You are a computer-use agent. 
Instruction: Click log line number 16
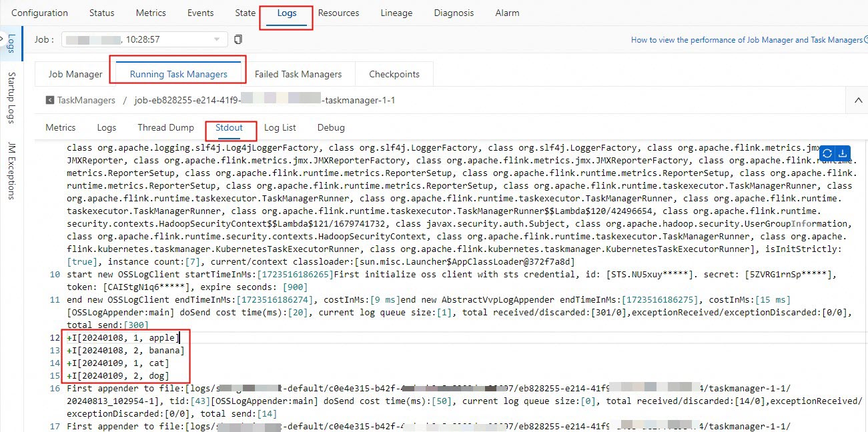(x=55, y=389)
